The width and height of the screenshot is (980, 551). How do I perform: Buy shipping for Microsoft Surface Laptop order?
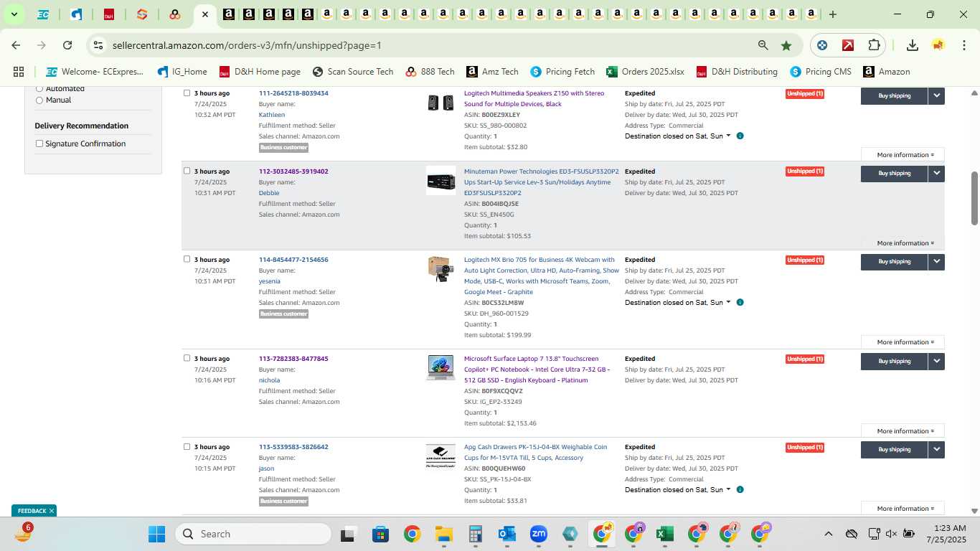click(894, 361)
